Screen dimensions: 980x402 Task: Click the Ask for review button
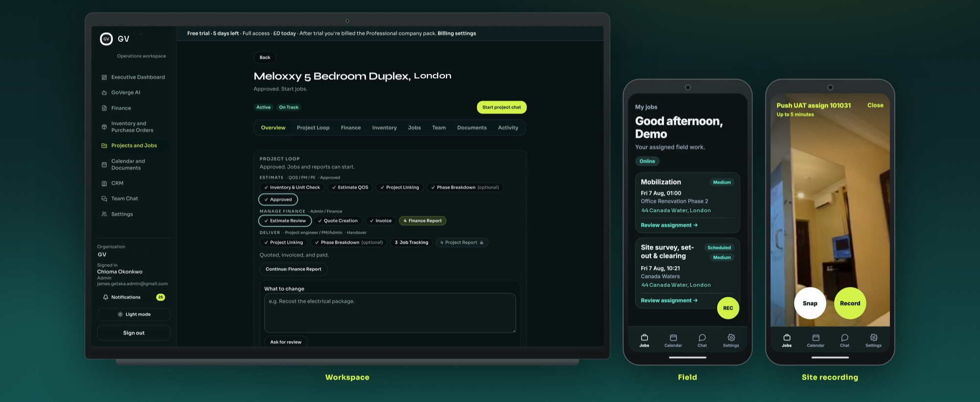(286, 342)
